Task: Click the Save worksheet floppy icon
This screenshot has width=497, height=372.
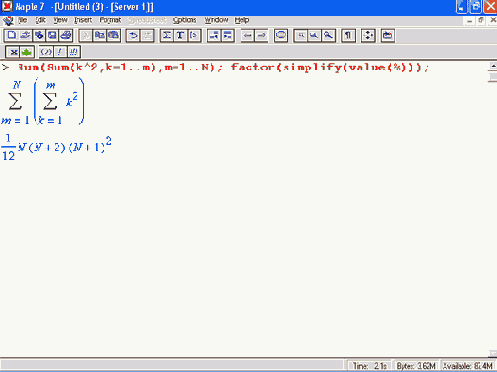Action: [x=52, y=35]
